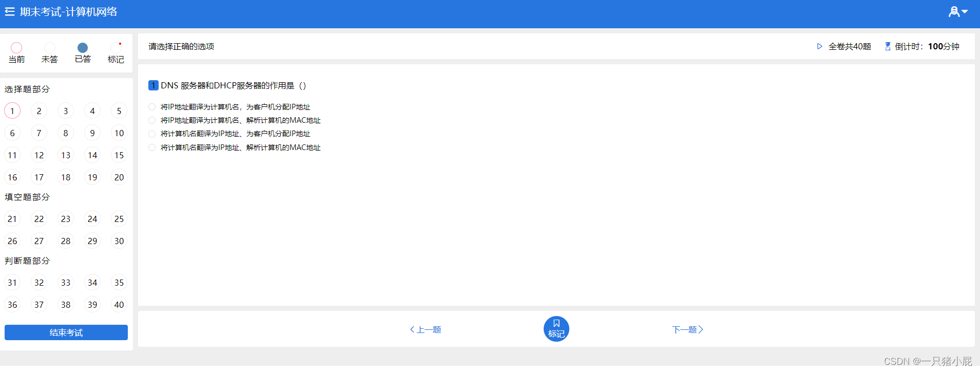Jump to question 2

39,111
